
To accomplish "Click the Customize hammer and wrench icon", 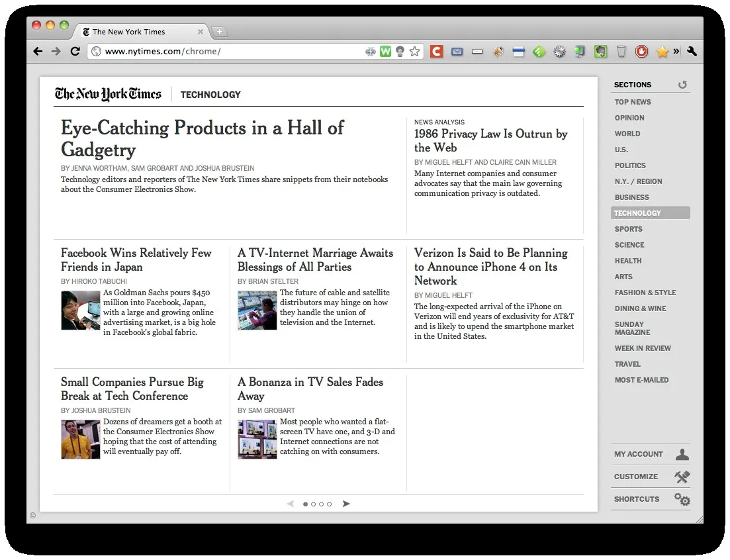I will (682, 476).
